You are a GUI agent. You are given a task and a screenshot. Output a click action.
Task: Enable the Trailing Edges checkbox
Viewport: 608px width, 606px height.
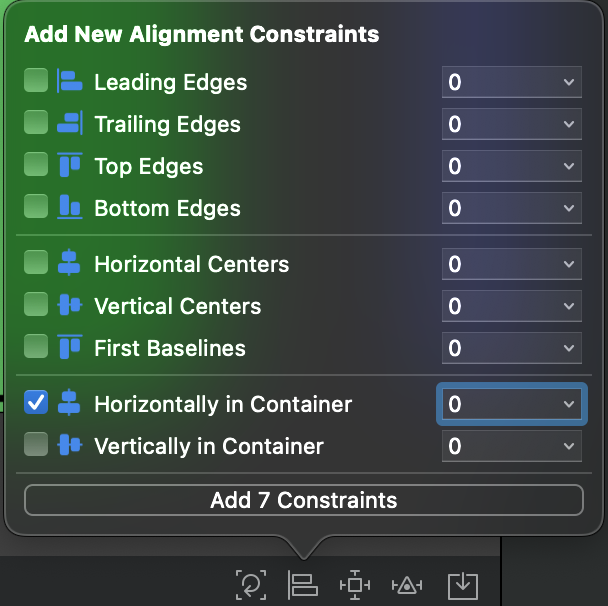[36, 123]
